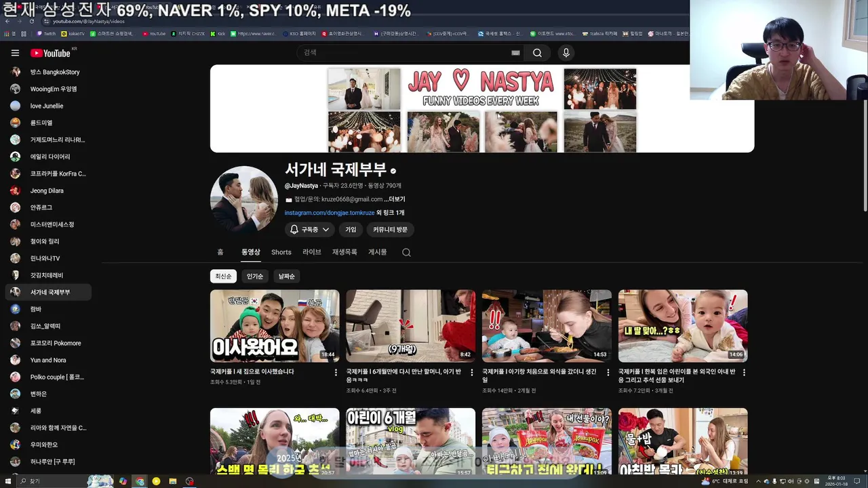Switch to the 게시물 tab
Screen dimensions: 868x488
[x=378, y=252]
